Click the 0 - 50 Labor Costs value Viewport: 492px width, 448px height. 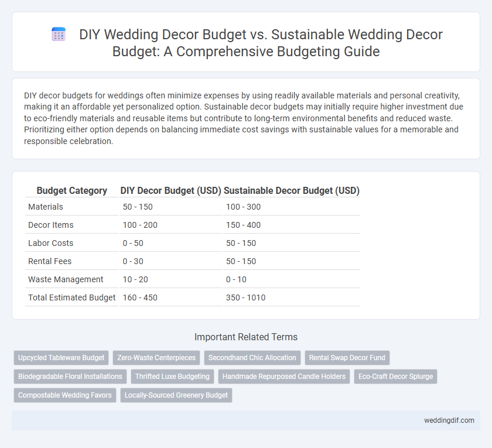tap(133, 243)
